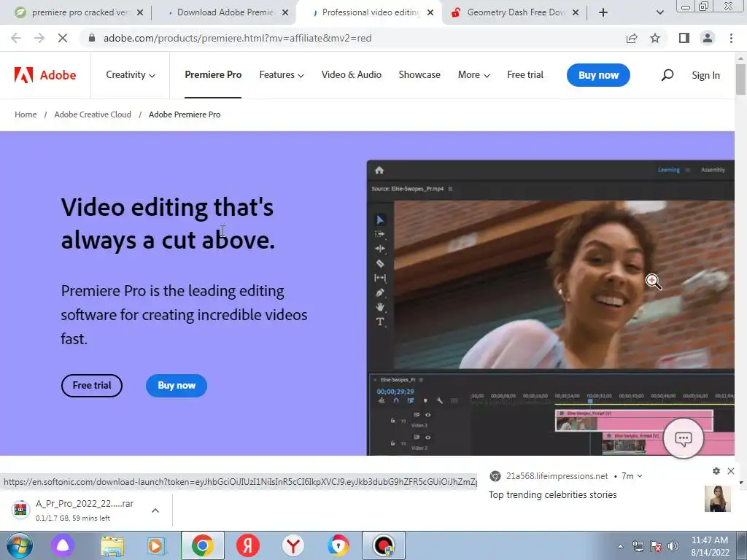747x560 pixels.
Task: Open Chrome's three-dot menu
Action: [x=731, y=38]
